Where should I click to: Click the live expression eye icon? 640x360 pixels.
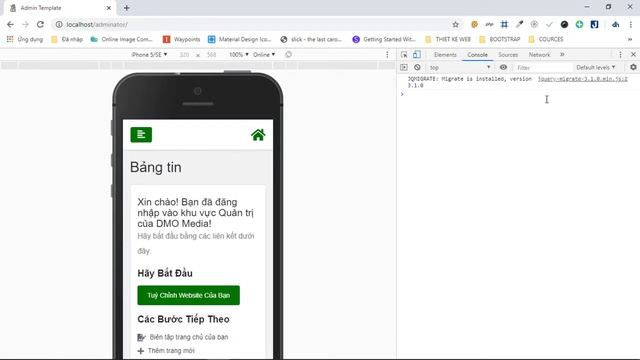(x=503, y=67)
